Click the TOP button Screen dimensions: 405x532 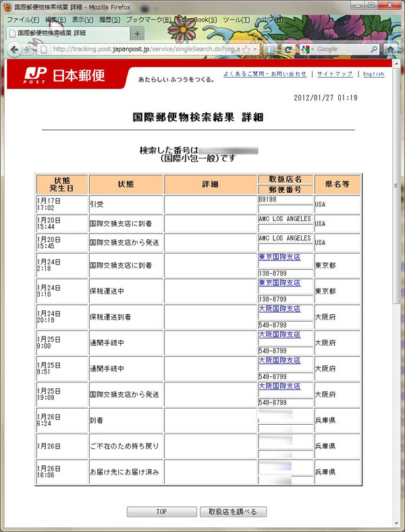[x=162, y=512]
